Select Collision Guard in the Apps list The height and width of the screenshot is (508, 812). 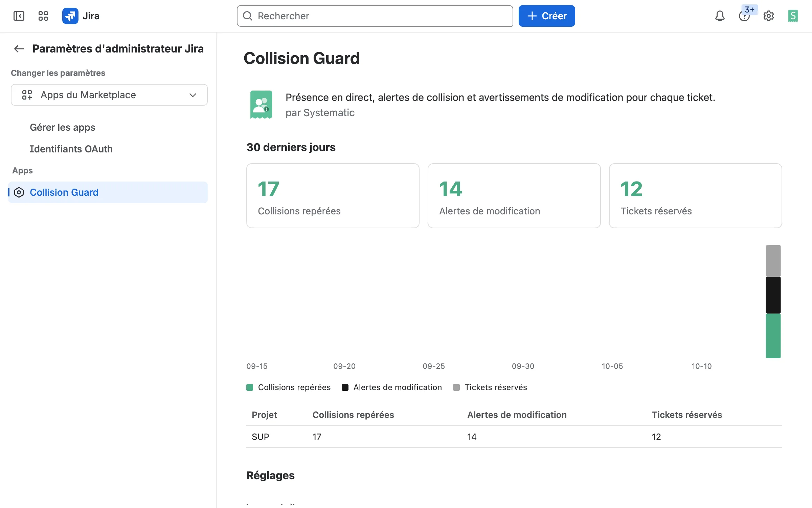point(108,192)
